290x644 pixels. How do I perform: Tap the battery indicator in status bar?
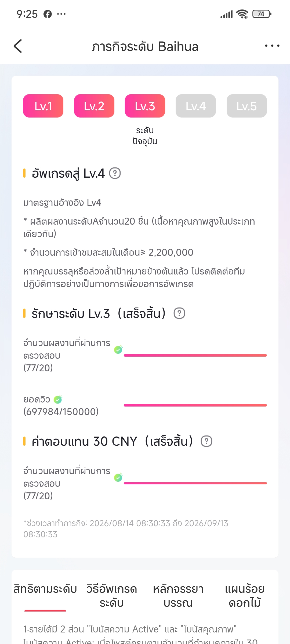click(x=262, y=14)
